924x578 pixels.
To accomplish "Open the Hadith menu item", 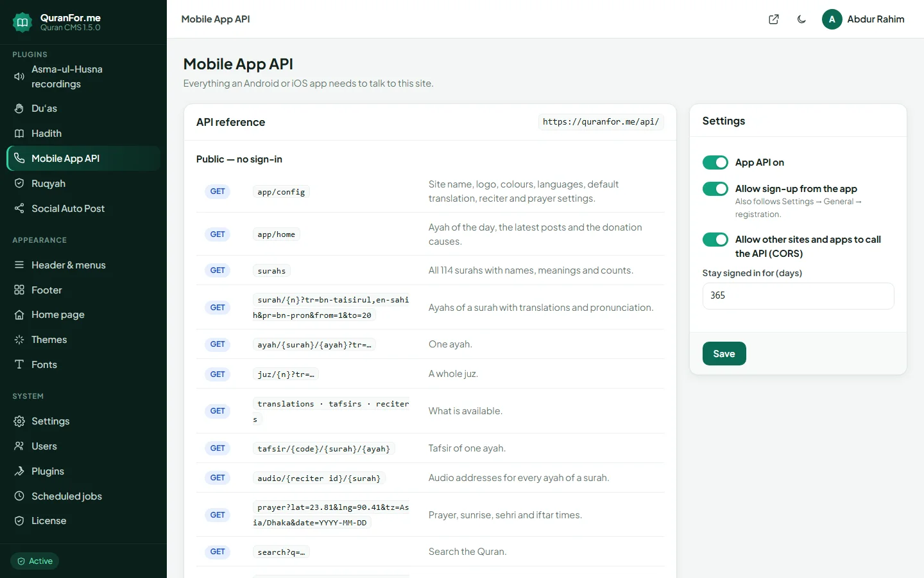I will coord(83,134).
